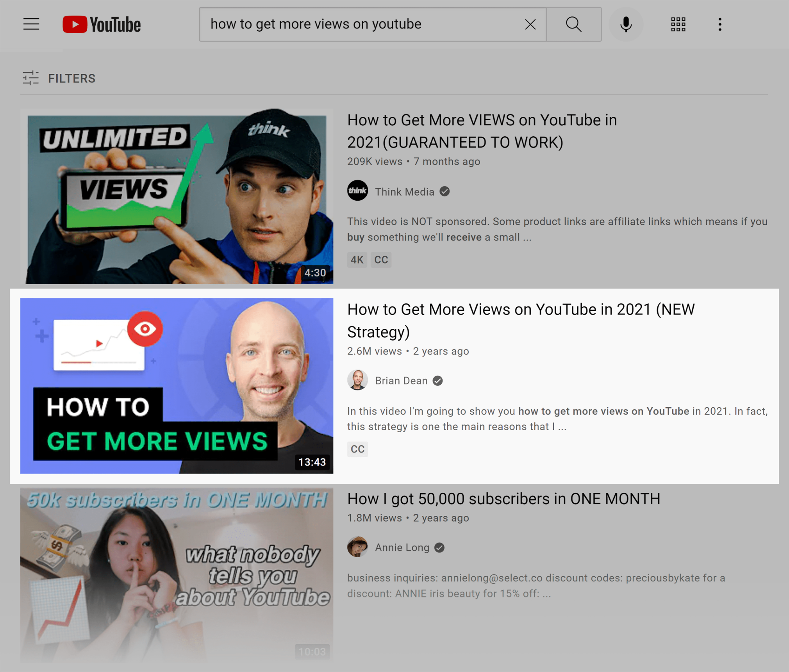789x672 pixels.
Task: Click the search magnifying glass icon
Action: click(x=573, y=24)
